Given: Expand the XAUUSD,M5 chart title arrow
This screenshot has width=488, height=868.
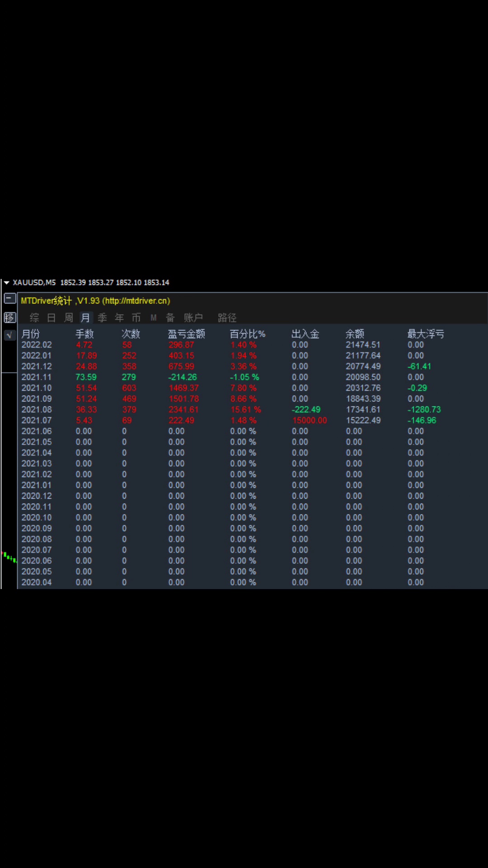Looking at the screenshot, I should pyautogui.click(x=6, y=283).
